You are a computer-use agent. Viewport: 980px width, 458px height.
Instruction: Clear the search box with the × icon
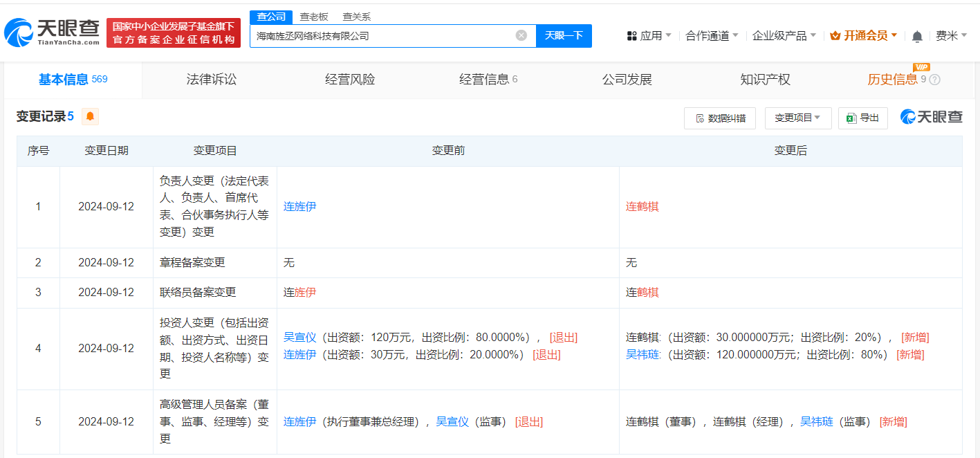coord(521,36)
